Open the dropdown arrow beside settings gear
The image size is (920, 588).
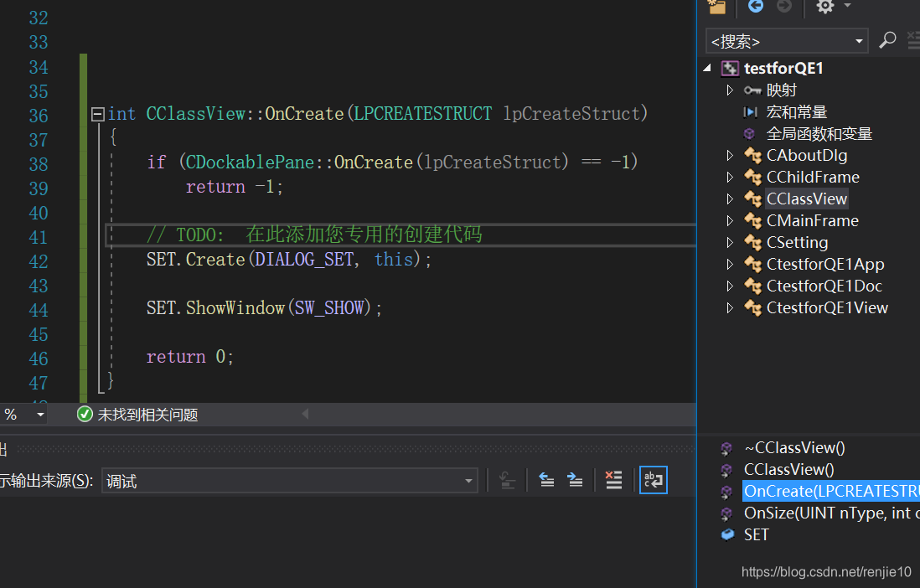[847, 5]
